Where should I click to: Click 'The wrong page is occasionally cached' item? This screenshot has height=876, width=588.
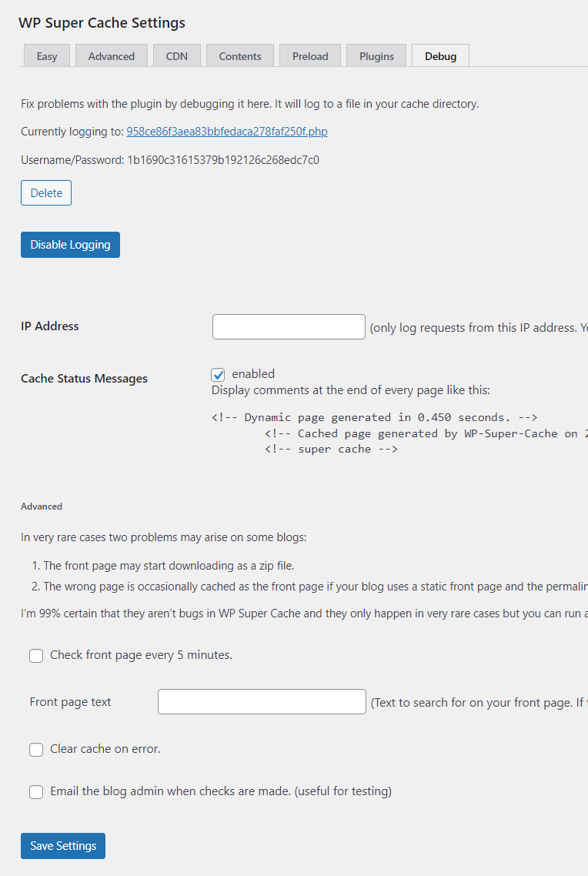(316, 587)
